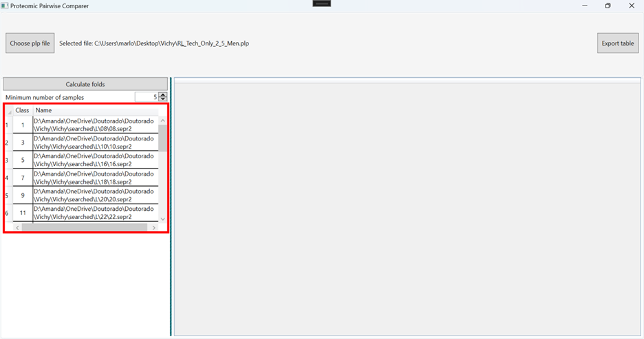
Task: Click the table's scroll down arrow
Action: click(x=162, y=219)
